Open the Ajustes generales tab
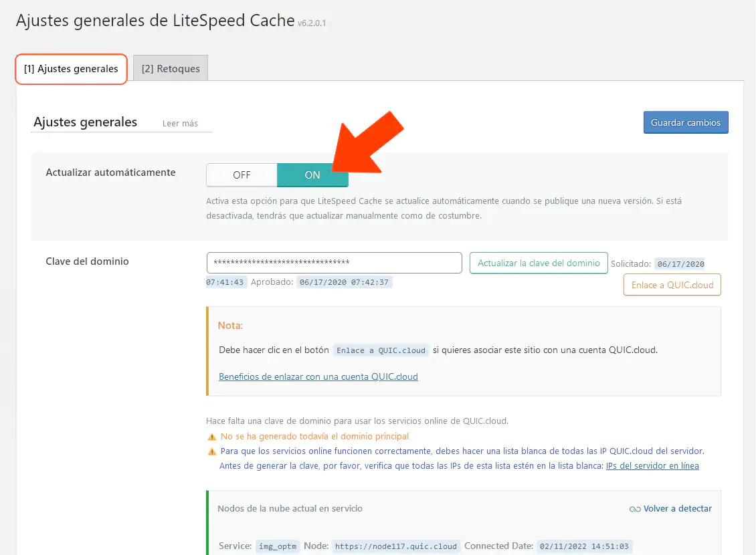756x555 pixels. [71, 69]
